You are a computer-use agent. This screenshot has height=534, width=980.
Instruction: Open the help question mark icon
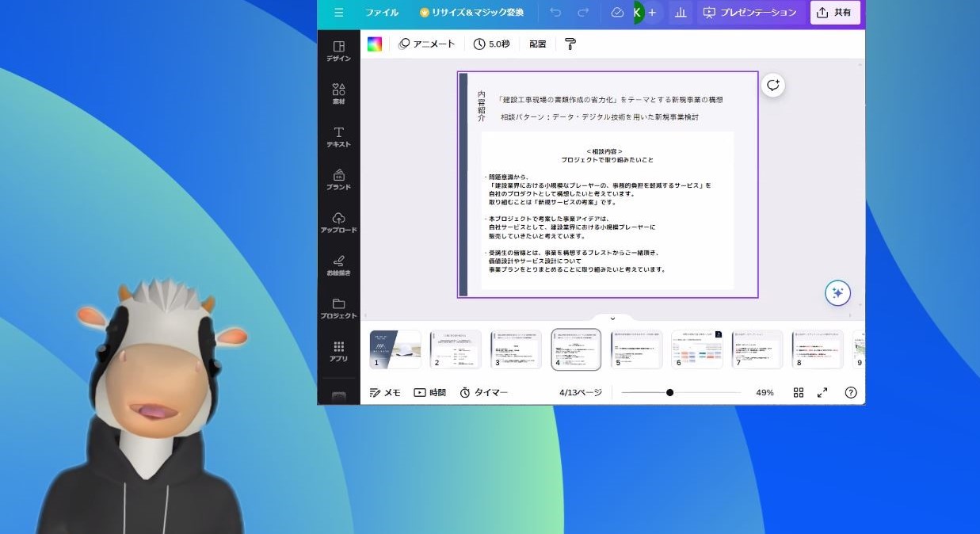pos(851,393)
